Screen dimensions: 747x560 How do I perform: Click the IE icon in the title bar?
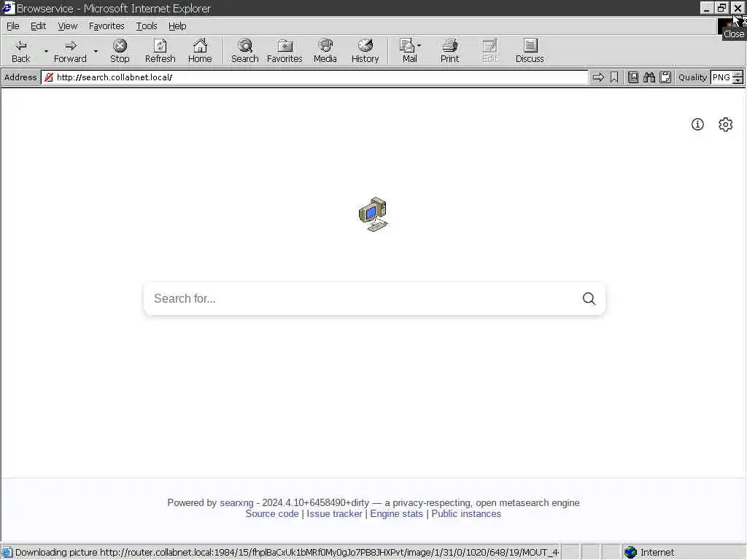(x=7, y=7)
